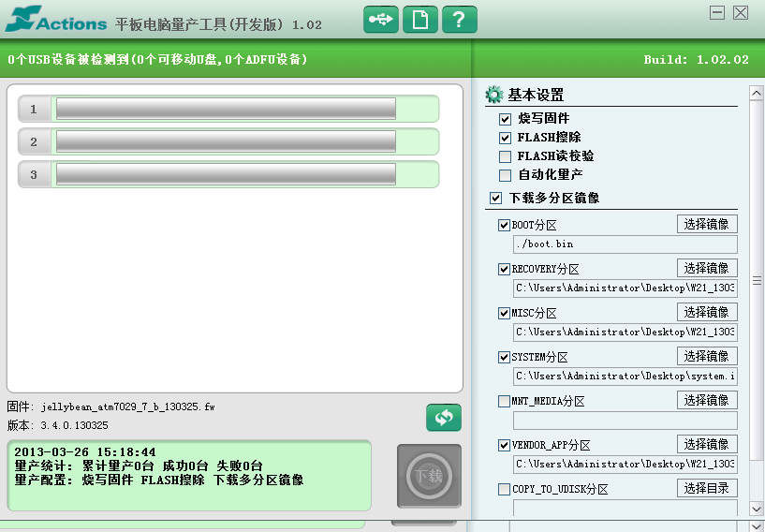
Task: Click the MISC分区 image path field
Action: click(625, 332)
